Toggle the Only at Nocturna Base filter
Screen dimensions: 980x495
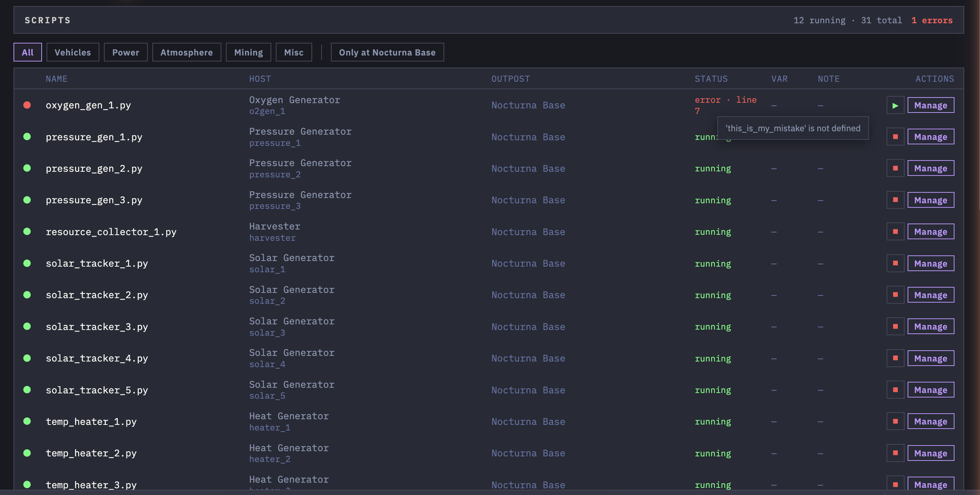387,52
